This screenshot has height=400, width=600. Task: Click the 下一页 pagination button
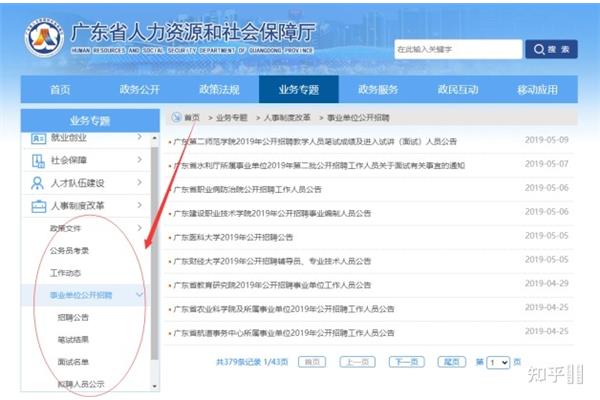pos(406,362)
